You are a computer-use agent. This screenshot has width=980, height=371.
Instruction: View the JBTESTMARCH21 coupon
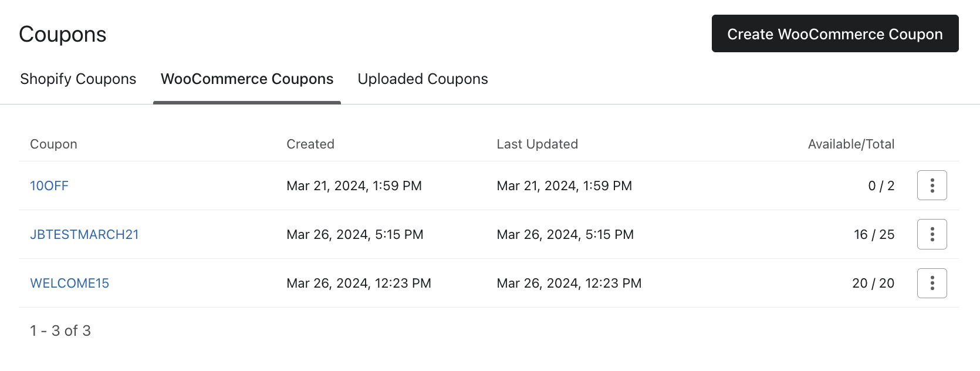[85, 234]
